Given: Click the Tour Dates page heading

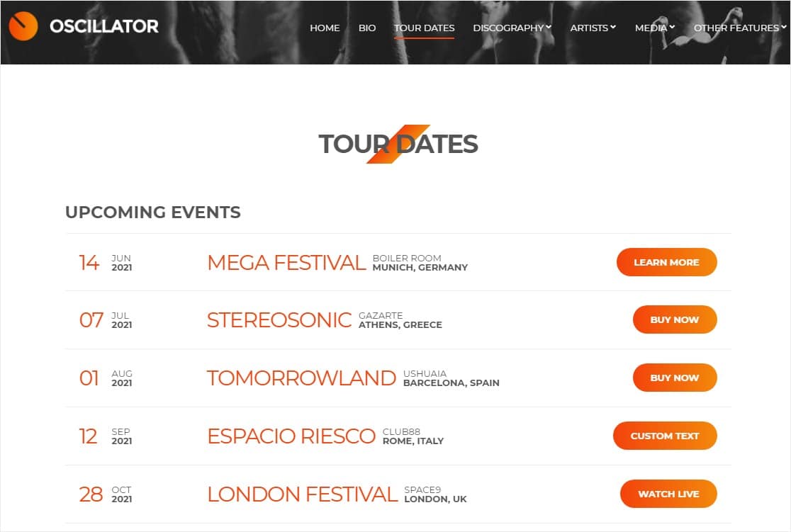Looking at the screenshot, I should coord(398,144).
